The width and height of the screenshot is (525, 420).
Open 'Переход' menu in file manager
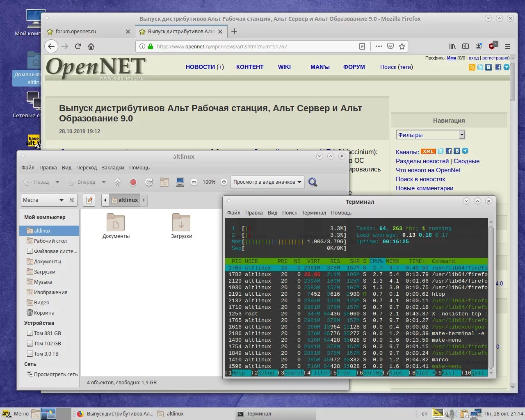point(87,168)
